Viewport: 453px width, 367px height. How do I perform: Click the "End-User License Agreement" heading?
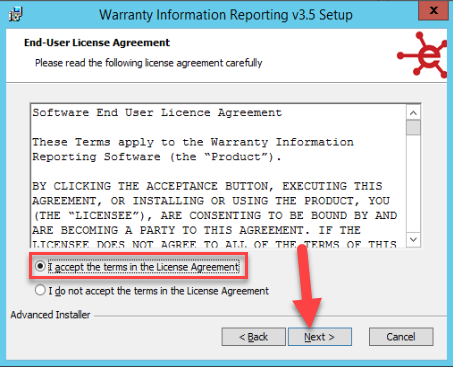click(x=97, y=43)
